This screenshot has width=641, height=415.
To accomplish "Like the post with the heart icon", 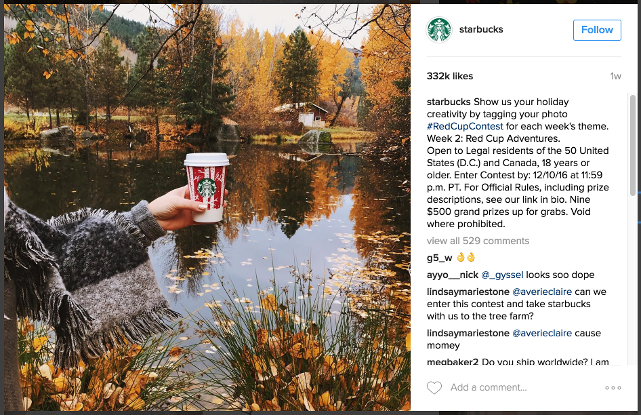I will pos(434,388).
